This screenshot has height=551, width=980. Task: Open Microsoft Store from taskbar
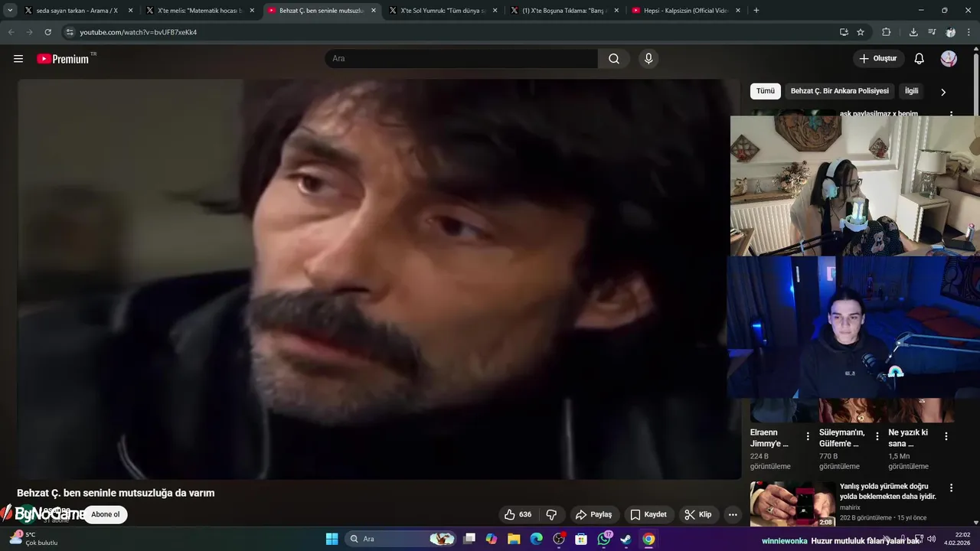pyautogui.click(x=581, y=539)
